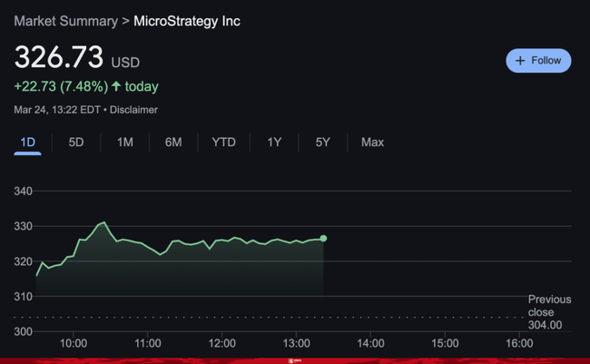
Task: Select the YTD time range tab
Action: 223,143
